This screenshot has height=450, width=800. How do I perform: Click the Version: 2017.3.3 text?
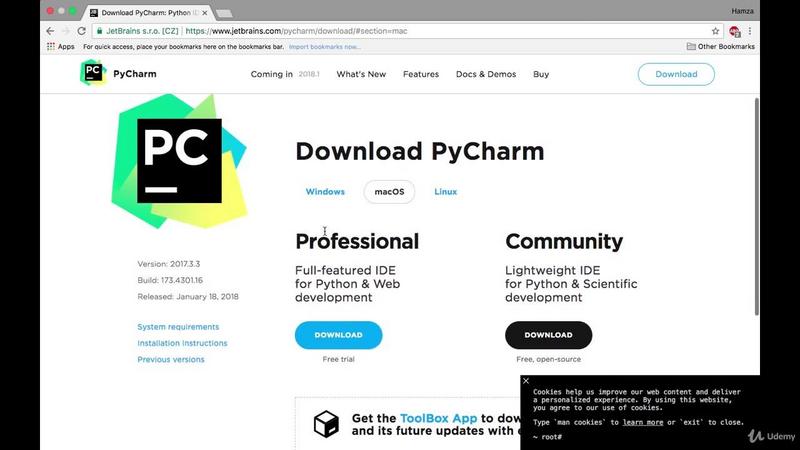point(168,264)
